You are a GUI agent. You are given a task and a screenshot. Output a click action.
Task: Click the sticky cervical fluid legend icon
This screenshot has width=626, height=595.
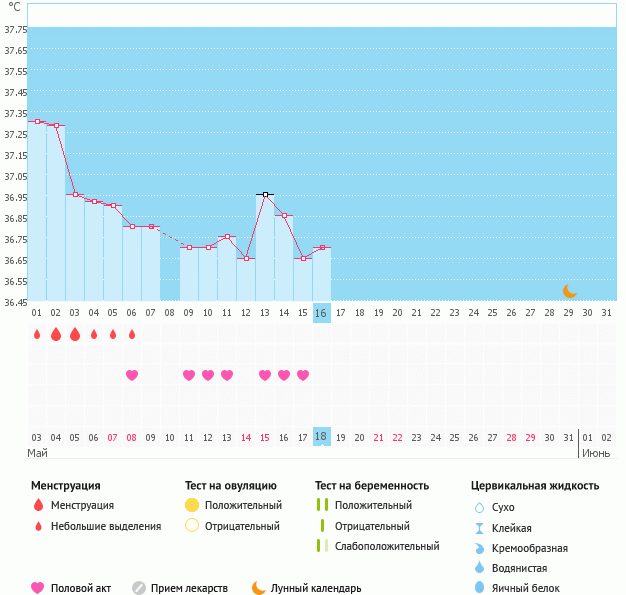click(480, 528)
